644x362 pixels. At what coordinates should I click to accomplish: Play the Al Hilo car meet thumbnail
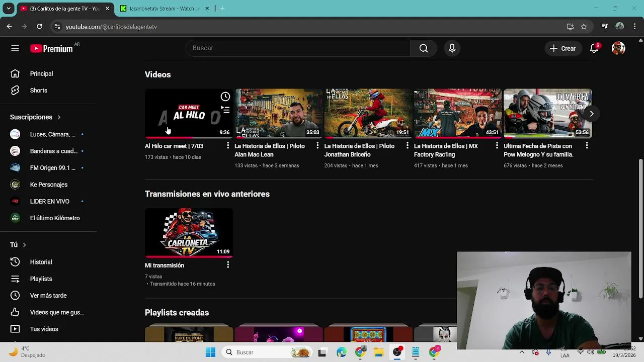click(189, 114)
